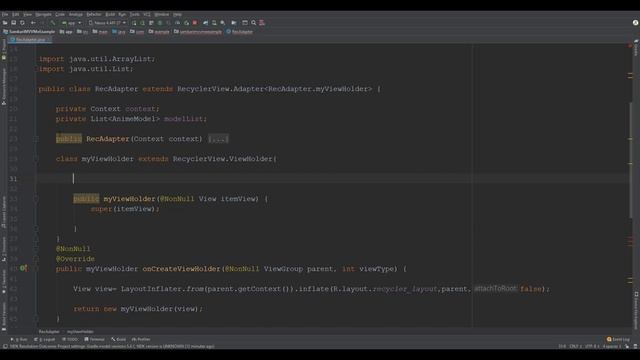Open the Help menu
Viewport: 640px width, 360px height.
pyautogui.click(x=177, y=14)
